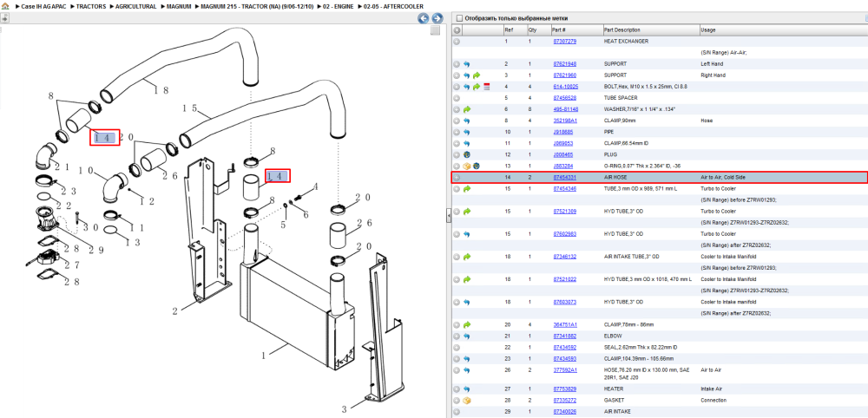Click the globe icon on the PLUG row
868x418 pixels.
[x=467, y=155]
